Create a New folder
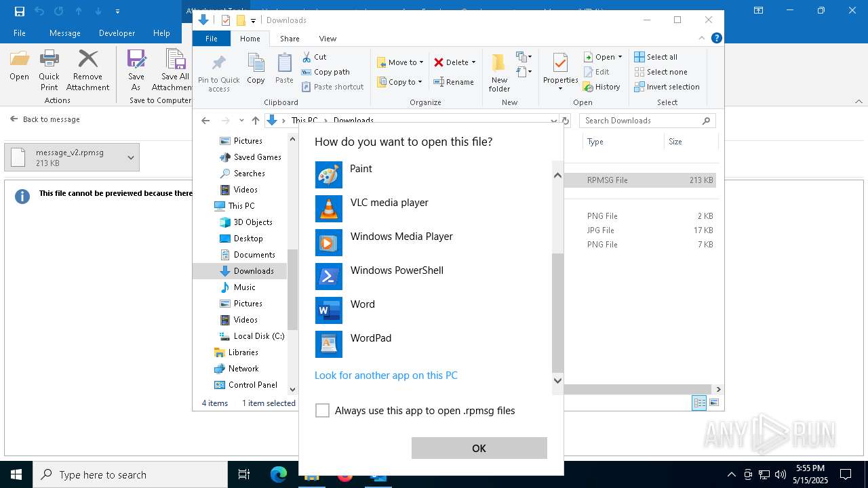This screenshot has height=488, width=868. coord(499,73)
